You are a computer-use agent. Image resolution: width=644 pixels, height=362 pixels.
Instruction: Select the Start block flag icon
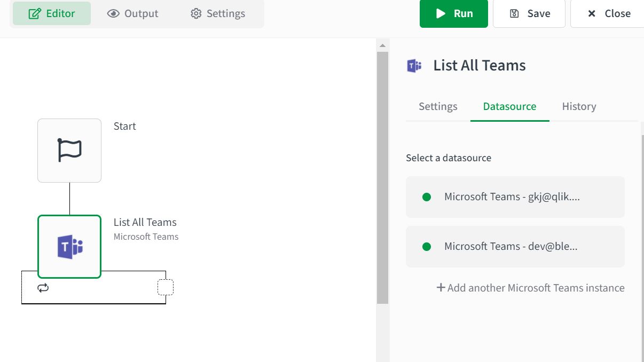[x=69, y=151]
